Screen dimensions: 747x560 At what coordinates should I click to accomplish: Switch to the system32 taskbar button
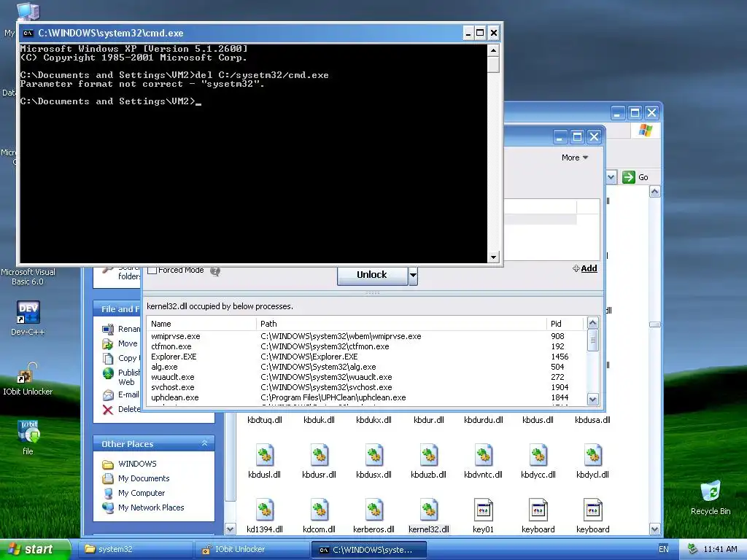(136, 549)
